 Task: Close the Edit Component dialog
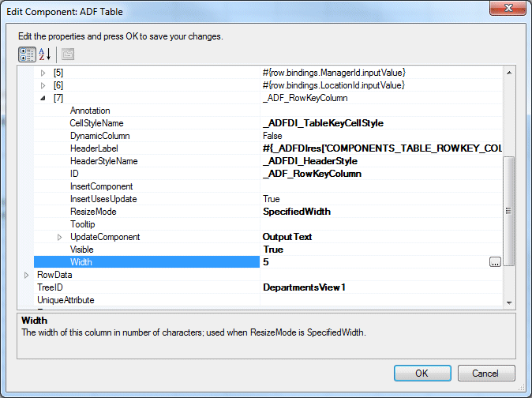[508, 8]
